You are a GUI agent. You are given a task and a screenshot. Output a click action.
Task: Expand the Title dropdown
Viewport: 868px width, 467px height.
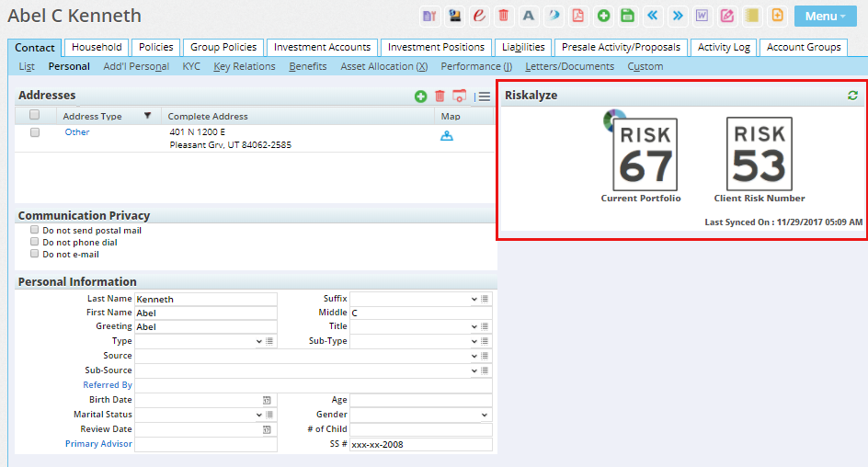[474, 326]
